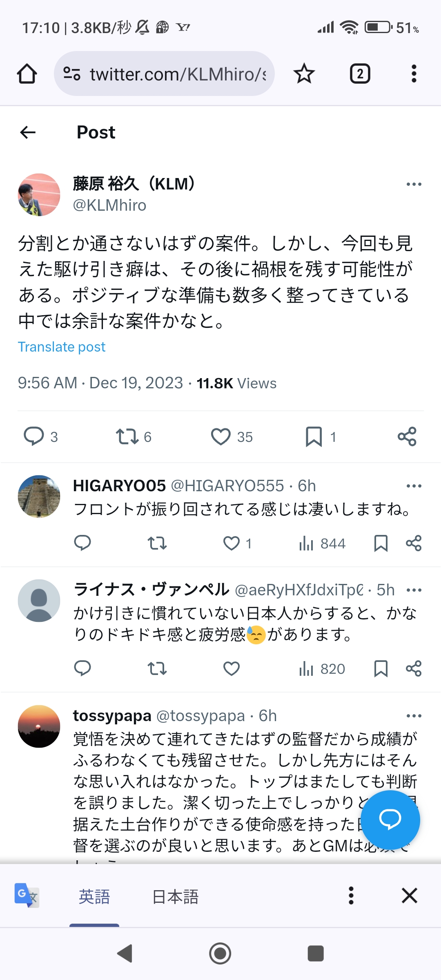Open the browser tab switcher

[360, 74]
